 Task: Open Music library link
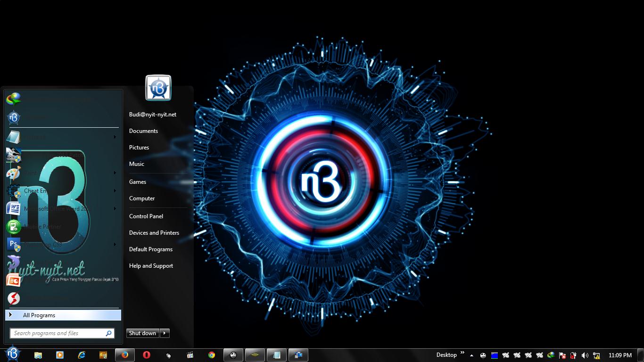137,164
